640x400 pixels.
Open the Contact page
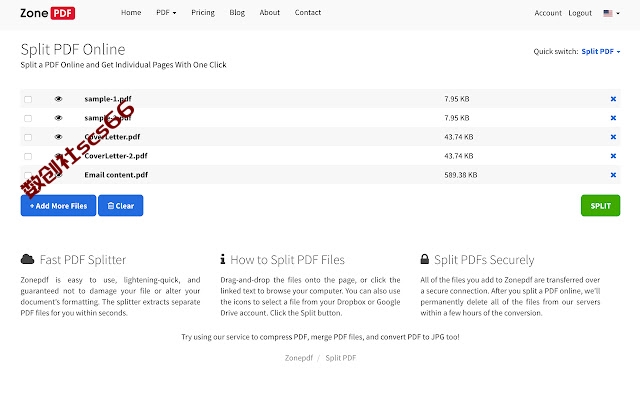point(308,13)
